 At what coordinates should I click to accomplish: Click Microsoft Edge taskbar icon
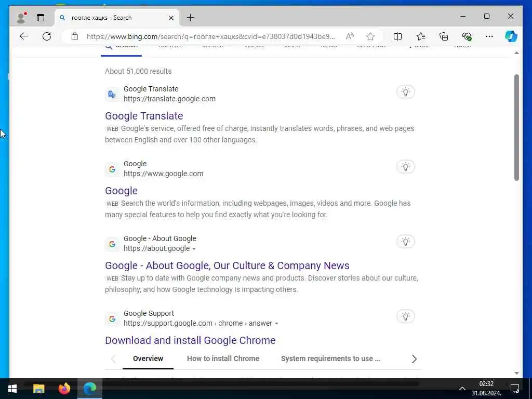(89, 389)
